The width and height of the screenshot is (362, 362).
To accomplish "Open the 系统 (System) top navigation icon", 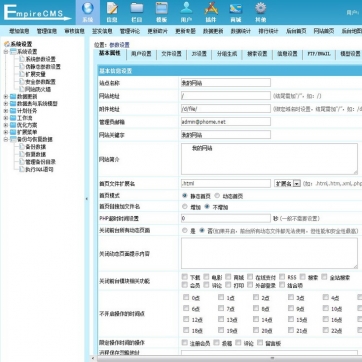I will pos(88,12).
